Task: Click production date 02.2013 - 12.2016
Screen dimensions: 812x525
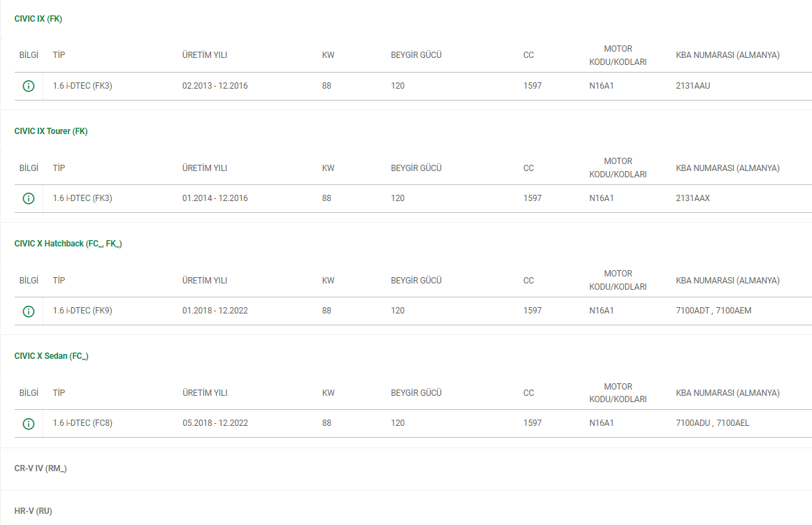Action: coord(215,86)
